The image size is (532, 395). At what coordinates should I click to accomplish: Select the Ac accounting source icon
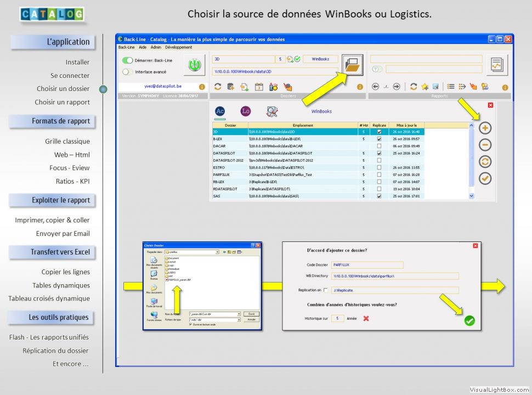(x=220, y=111)
